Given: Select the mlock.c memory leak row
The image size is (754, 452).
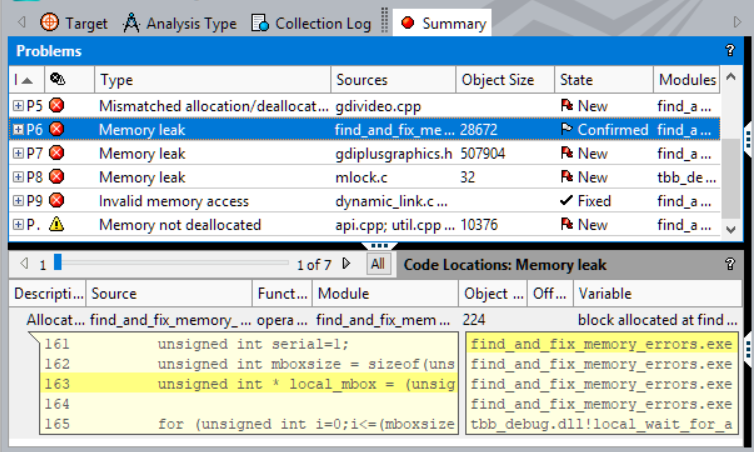Looking at the screenshot, I should [364, 177].
